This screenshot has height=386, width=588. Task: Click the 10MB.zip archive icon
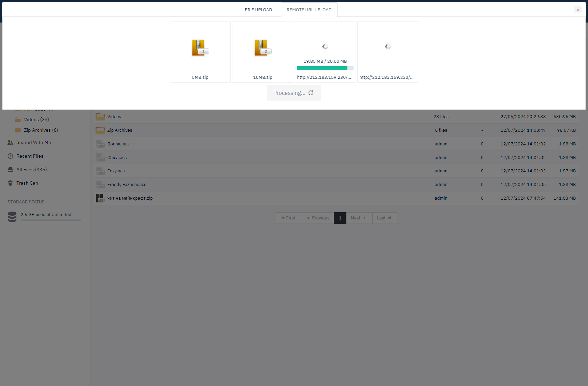point(262,47)
